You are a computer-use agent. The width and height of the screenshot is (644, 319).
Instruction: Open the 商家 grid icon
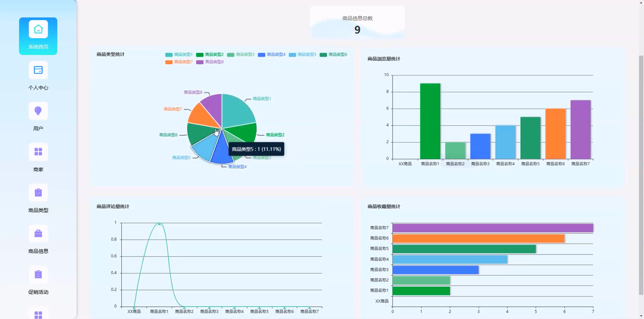(38, 152)
